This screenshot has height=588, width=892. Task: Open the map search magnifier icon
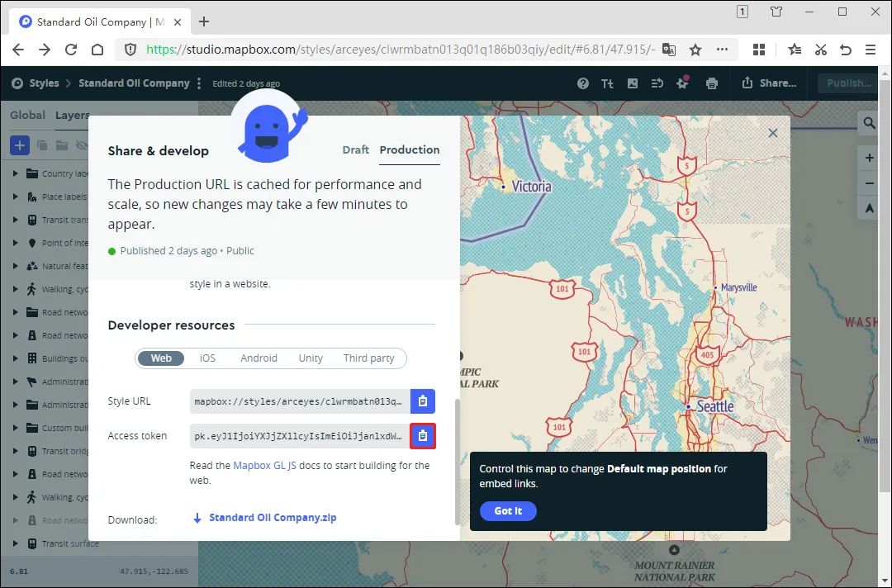868,122
